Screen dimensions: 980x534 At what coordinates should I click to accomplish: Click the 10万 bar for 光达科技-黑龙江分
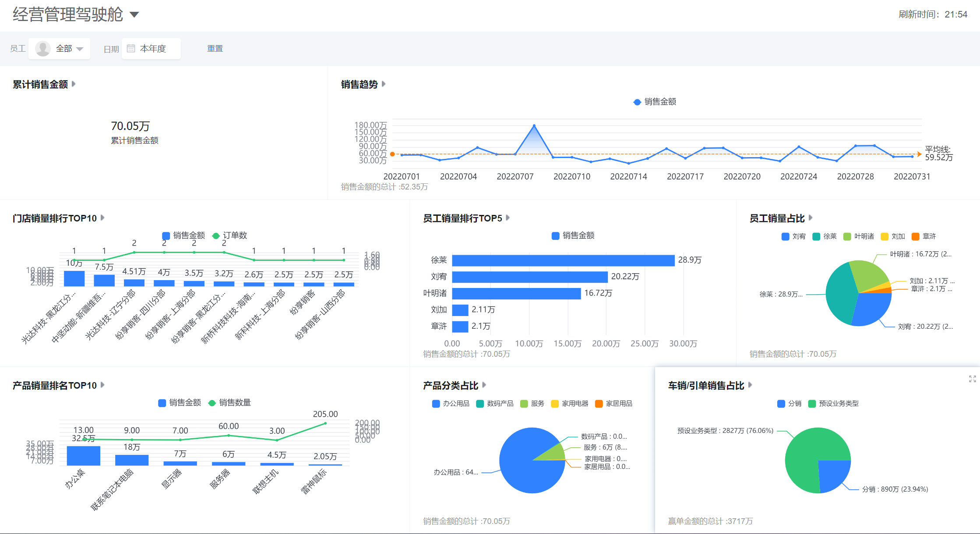pyautogui.click(x=74, y=278)
